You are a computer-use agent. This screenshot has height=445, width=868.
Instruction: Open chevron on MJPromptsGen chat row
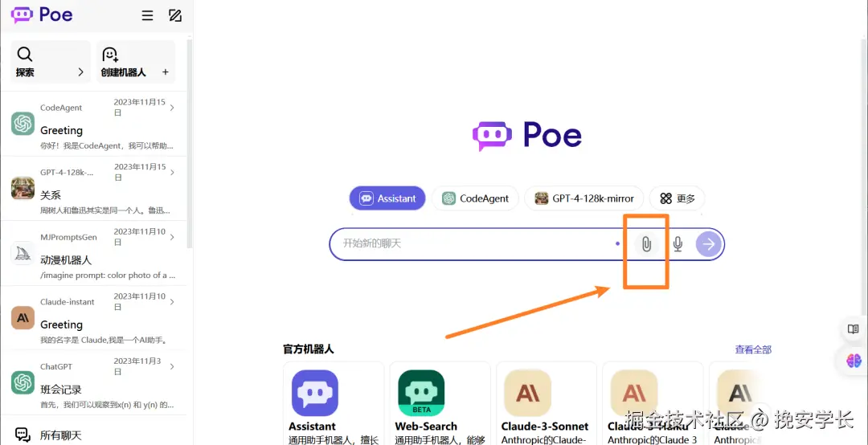tap(172, 238)
